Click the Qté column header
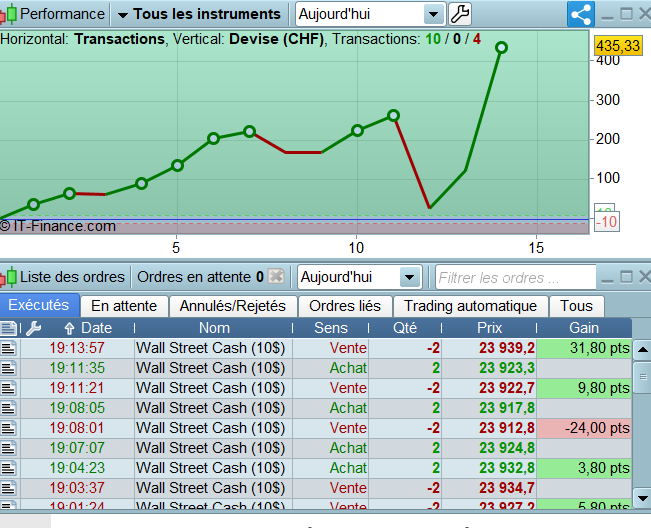The height and width of the screenshot is (528, 651). point(405,328)
